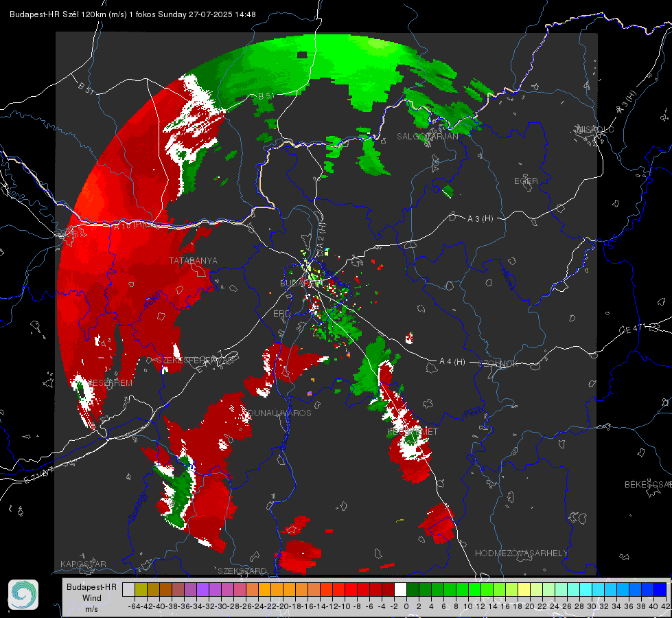
Task: Click the KECSKEMET city label
Action: pyautogui.click(x=413, y=431)
